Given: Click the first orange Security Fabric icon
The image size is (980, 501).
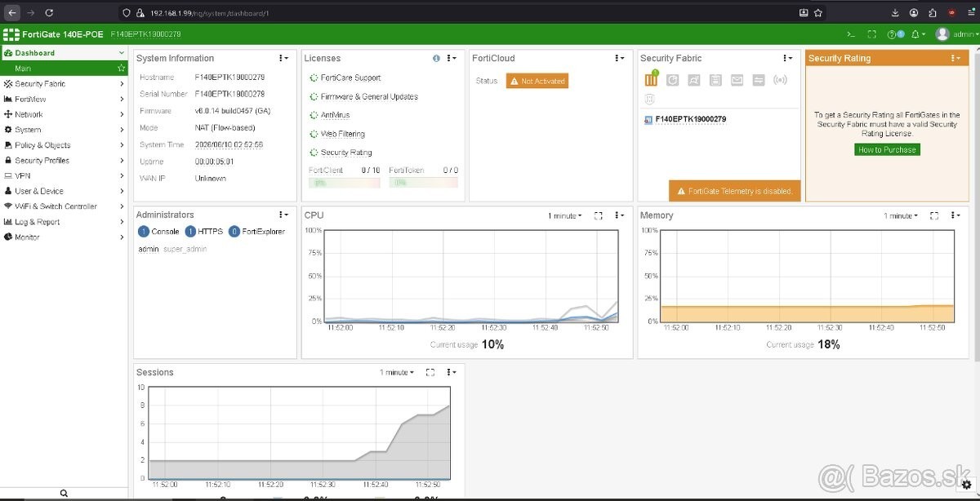Looking at the screenshot, I should (651, 79).
